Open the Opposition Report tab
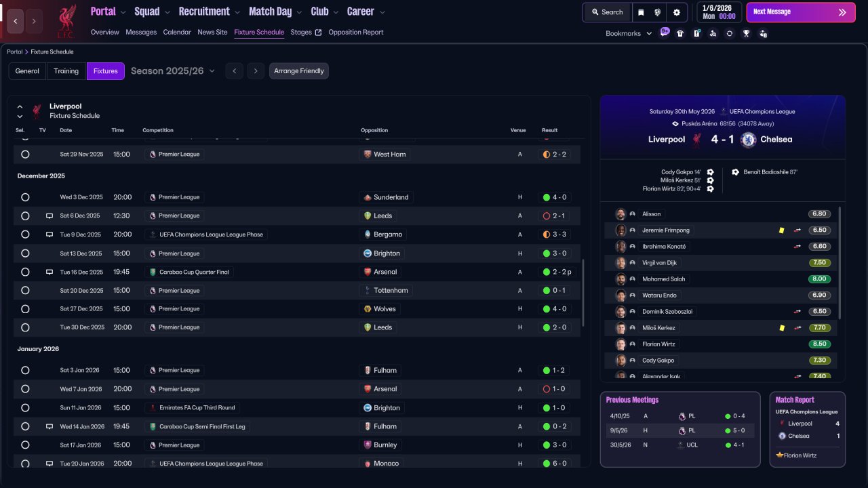The image size is (868, 488). (356, 33)
